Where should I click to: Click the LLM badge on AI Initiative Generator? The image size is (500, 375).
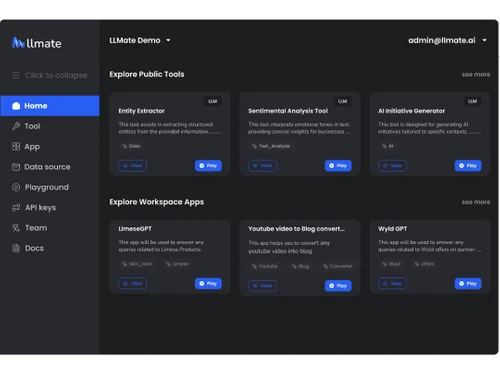(x=472, y=101)
